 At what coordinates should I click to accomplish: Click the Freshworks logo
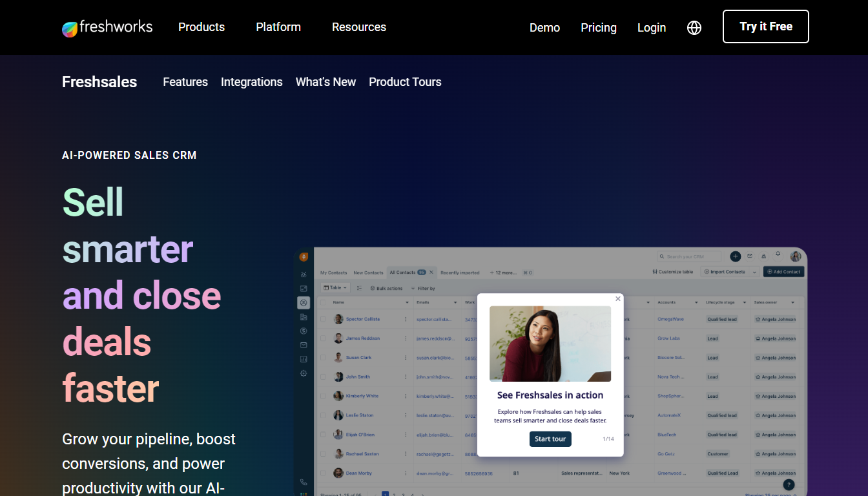(107, 27)
